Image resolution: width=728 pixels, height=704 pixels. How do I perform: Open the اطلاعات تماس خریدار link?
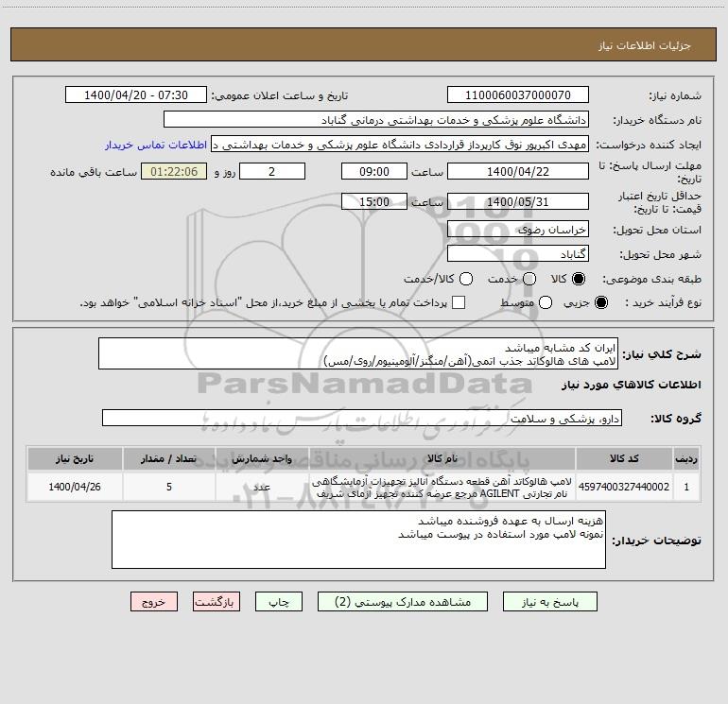pyautogui.click(x=156, y=145)
